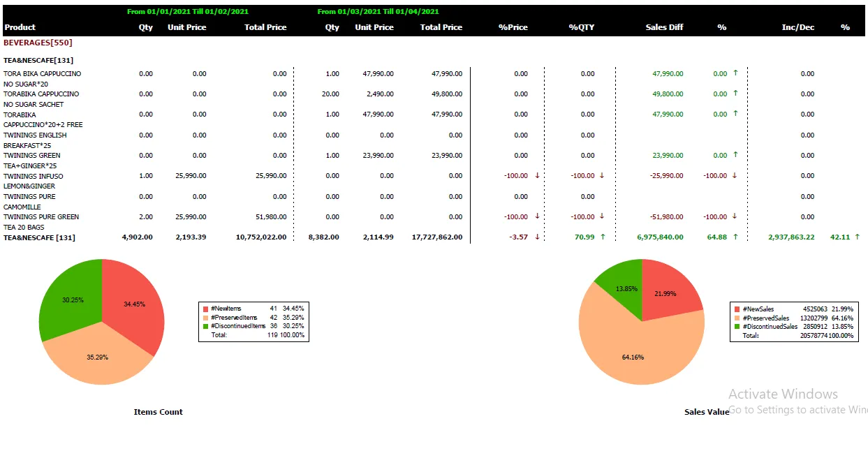The image size is (868, 465).
Task: Click the down arrow in TWININGS PURE GREEN %QTY cell
Action: [x=602, y=216]
